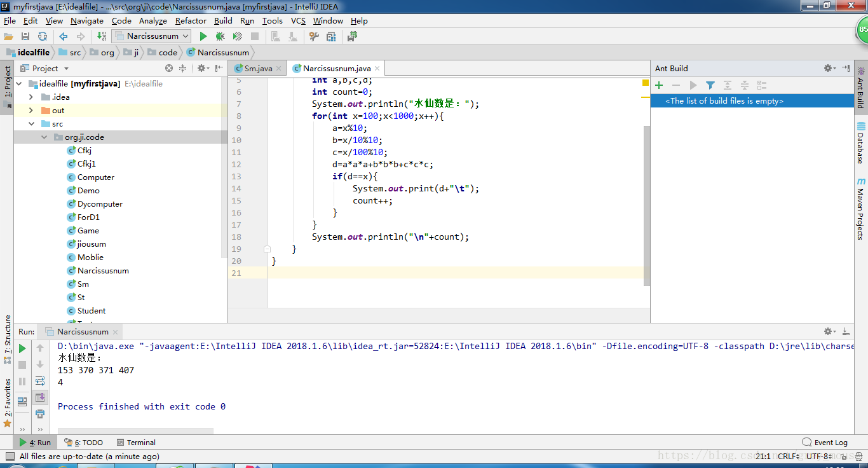Viewport: 868px width, 468px height.
Task: Open the Event Log
Action: pos(825,443)
